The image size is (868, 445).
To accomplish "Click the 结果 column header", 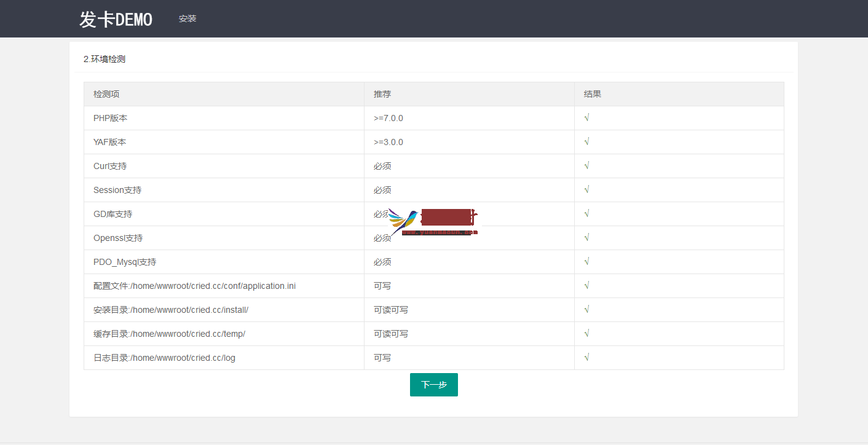I will coord(593,94).
